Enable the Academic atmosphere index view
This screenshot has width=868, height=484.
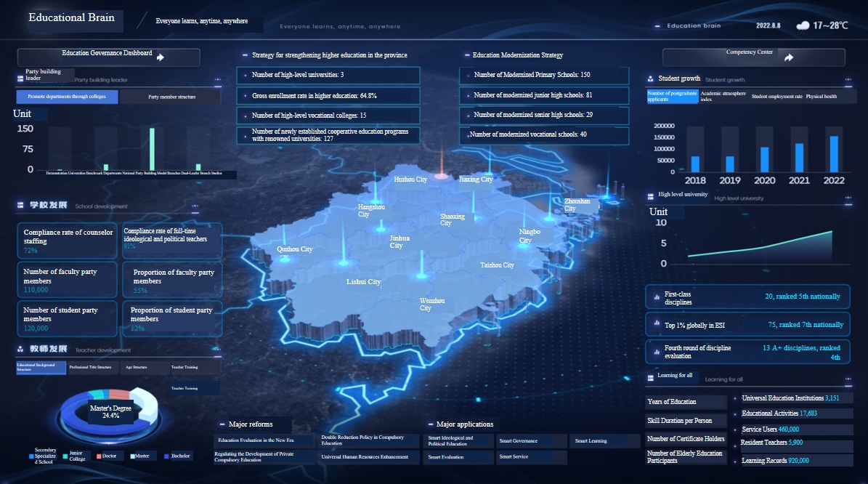725,95
